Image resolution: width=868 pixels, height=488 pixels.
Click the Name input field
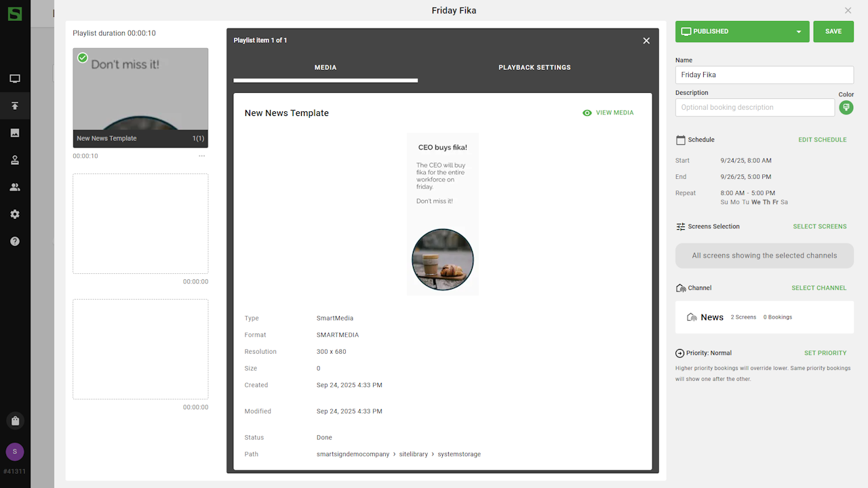[x=764, y=75]
